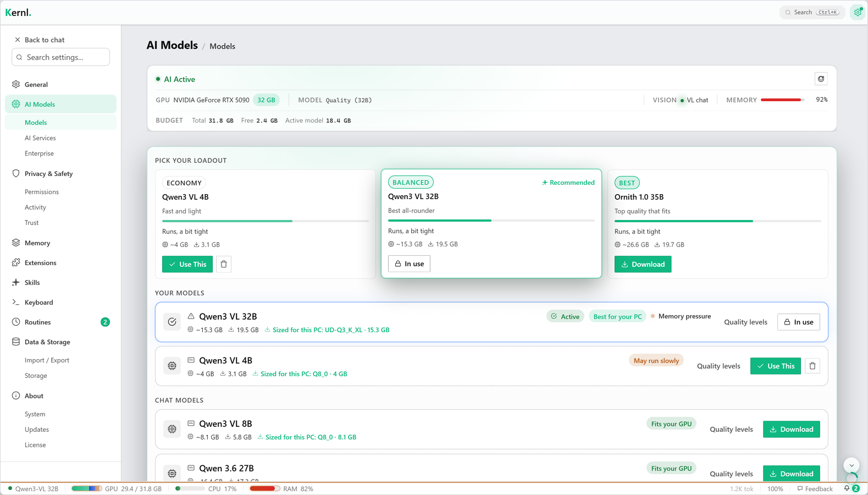Delete the Economy Qwen3 VL 4B loadout via trash icon
Image resolution: width=868 pixels, height=495 pixels.
pos(224,264)
